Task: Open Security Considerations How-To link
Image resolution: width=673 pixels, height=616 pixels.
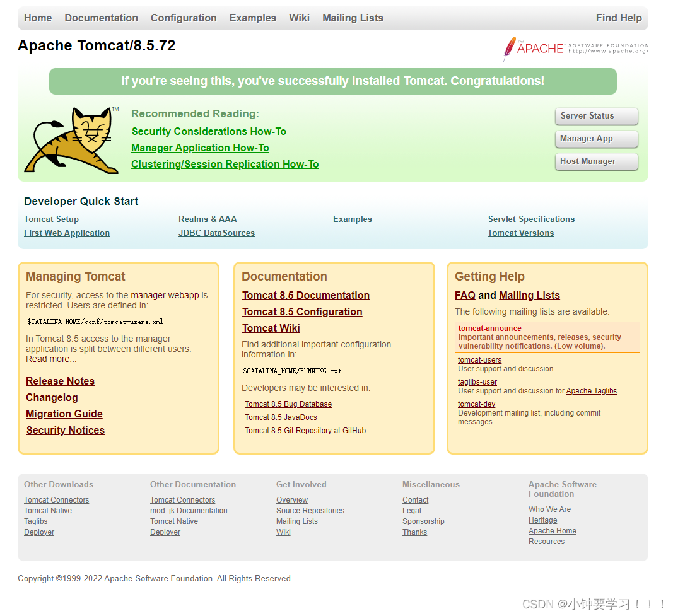Action: (209, 131)
